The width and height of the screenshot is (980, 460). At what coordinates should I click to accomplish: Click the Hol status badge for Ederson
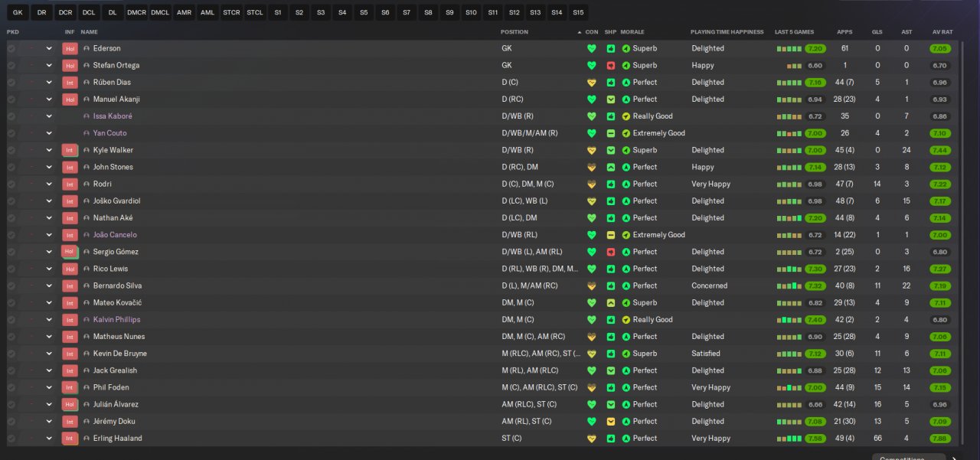(x=70, y=48)
